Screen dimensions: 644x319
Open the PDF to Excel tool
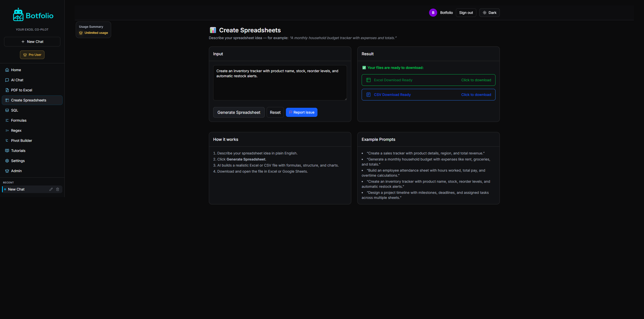[x=21, y=90]
